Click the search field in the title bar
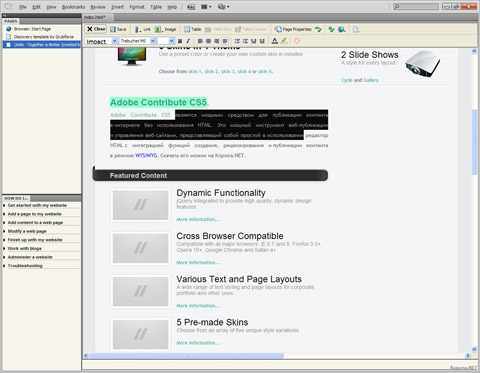 pyautogui.click(x=416, y=7)
